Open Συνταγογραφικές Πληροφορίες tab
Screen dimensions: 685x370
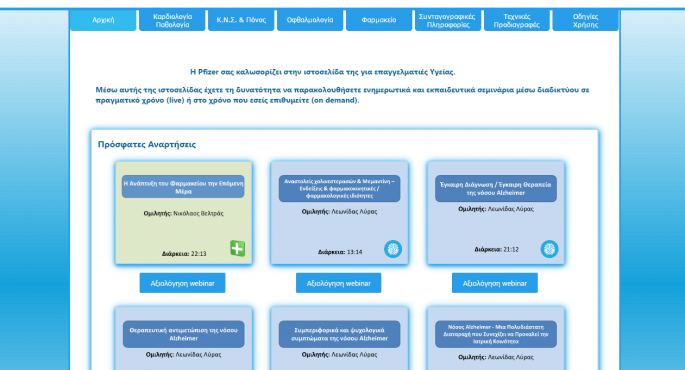(447, 20)
